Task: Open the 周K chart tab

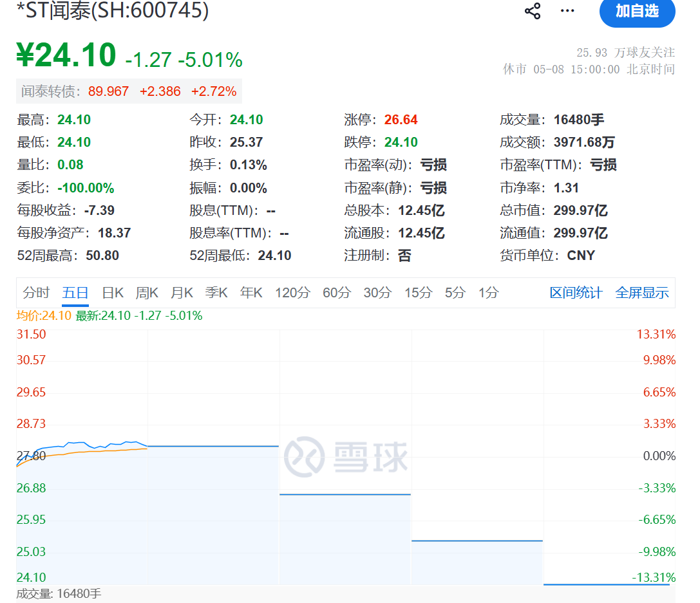Action: point(147,293)
